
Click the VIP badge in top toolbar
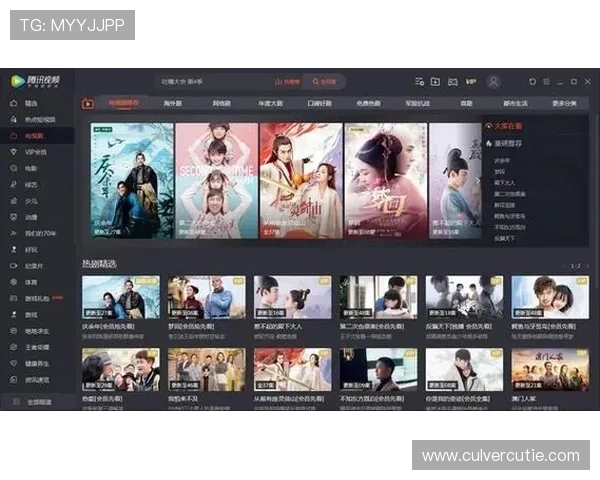coord(471,82)
